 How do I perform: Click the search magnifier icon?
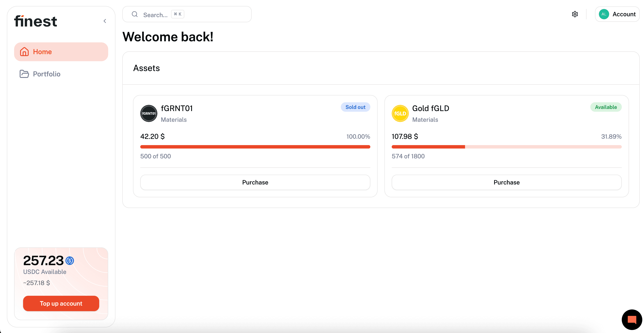pyautogui.click(x=135, y=14)
